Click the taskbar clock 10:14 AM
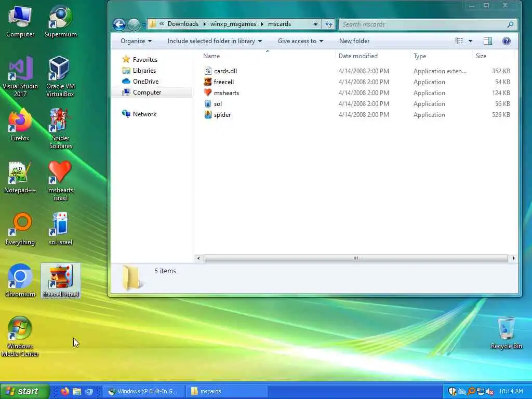Image resolution: width=532 pixels, height=399 pixels. click(x=511, y=391)
